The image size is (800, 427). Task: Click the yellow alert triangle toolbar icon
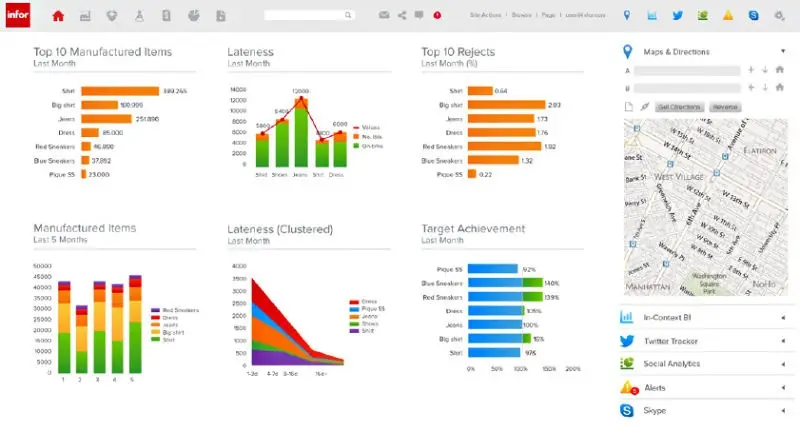(728, 15)
